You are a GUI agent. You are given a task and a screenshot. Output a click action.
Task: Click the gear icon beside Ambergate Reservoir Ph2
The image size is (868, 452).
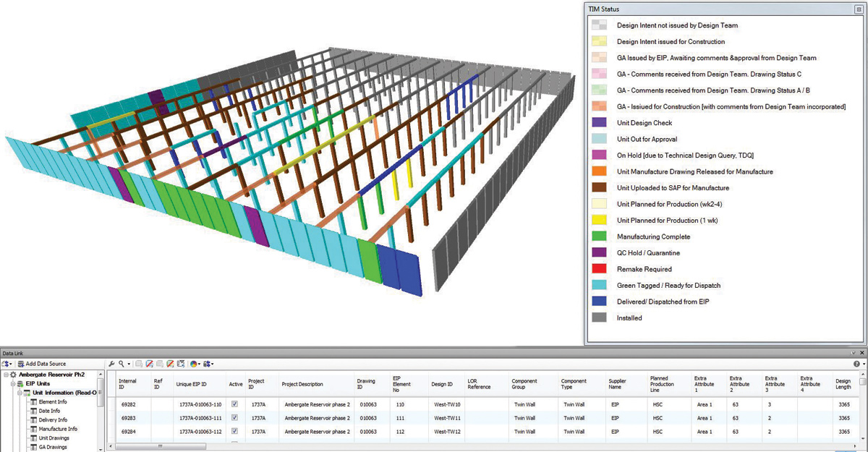13,375
